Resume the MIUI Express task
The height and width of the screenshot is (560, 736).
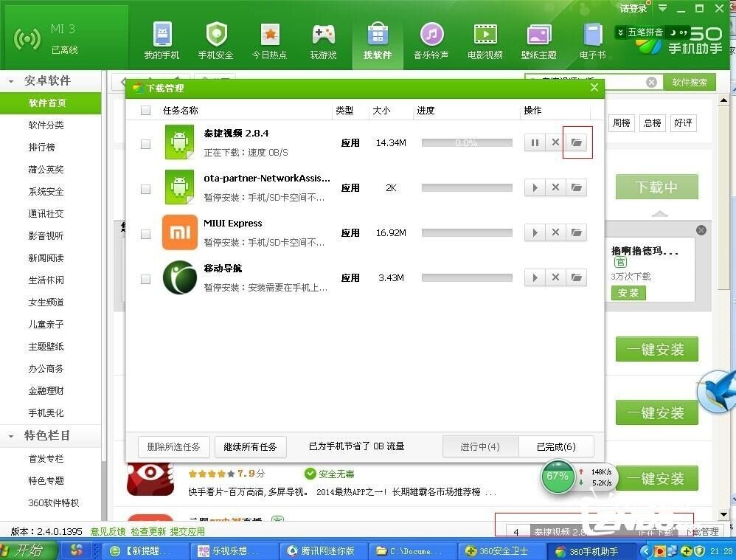(x=535, y=233)
